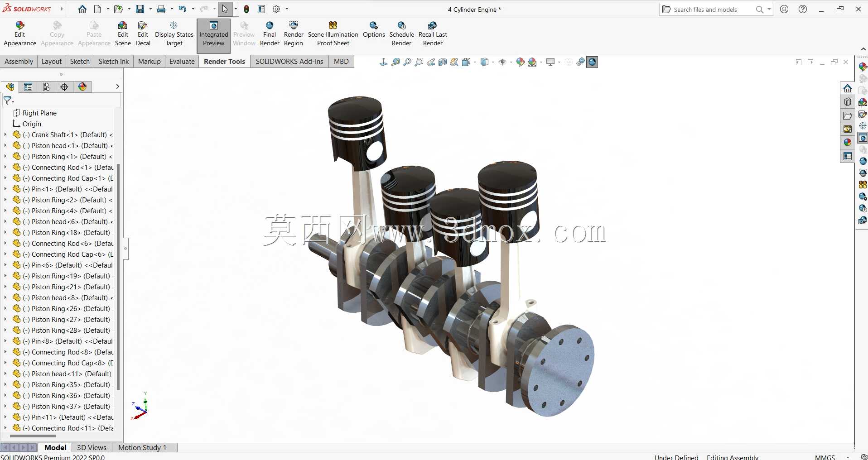868x460 pixels.
Task: Switch to the Evaluate tab
Action: (x=182, y=62)
